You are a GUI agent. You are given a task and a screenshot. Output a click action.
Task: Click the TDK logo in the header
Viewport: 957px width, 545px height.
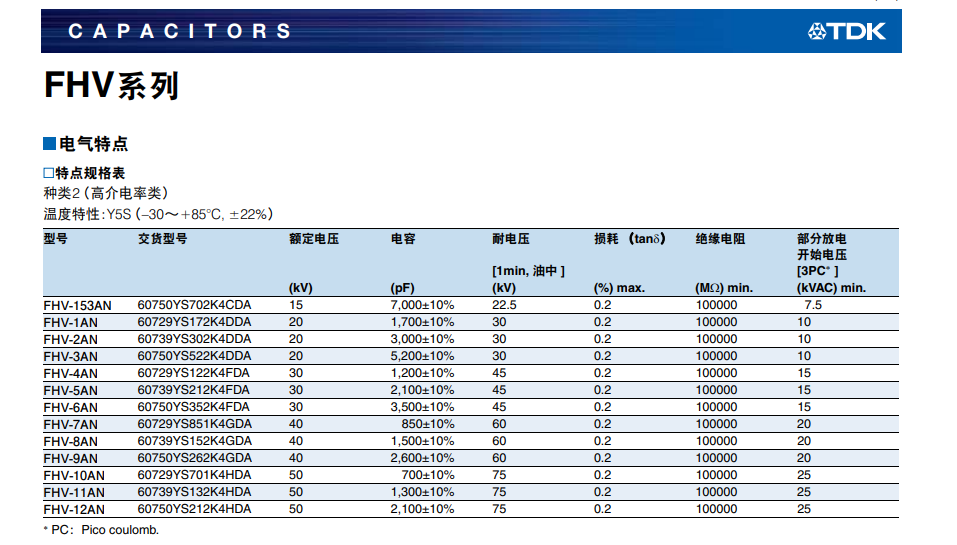[846, 32]
